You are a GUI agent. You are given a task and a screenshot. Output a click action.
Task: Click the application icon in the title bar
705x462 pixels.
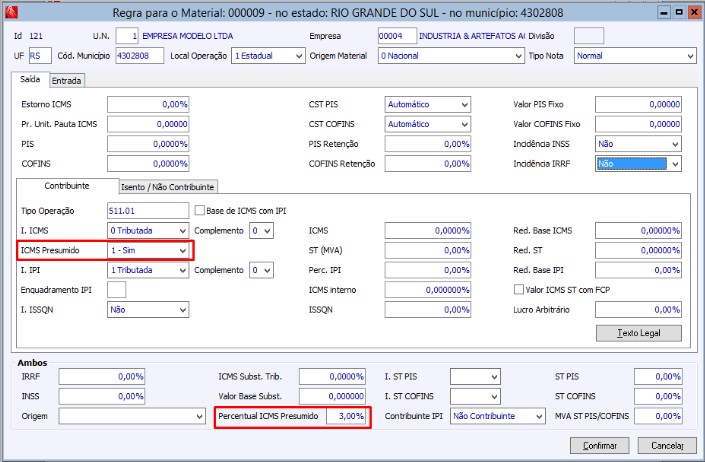(x=9, y=11)
